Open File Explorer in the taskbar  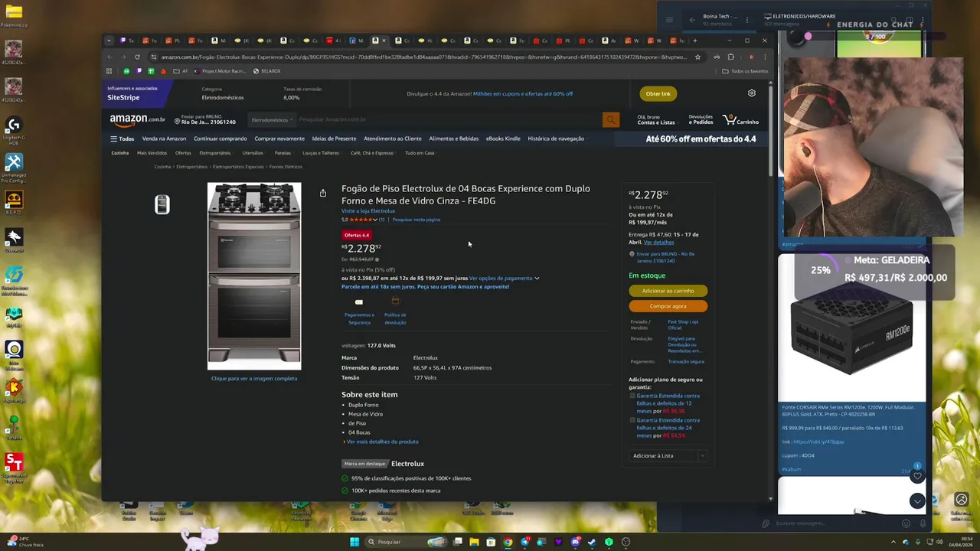click(474, 542)
